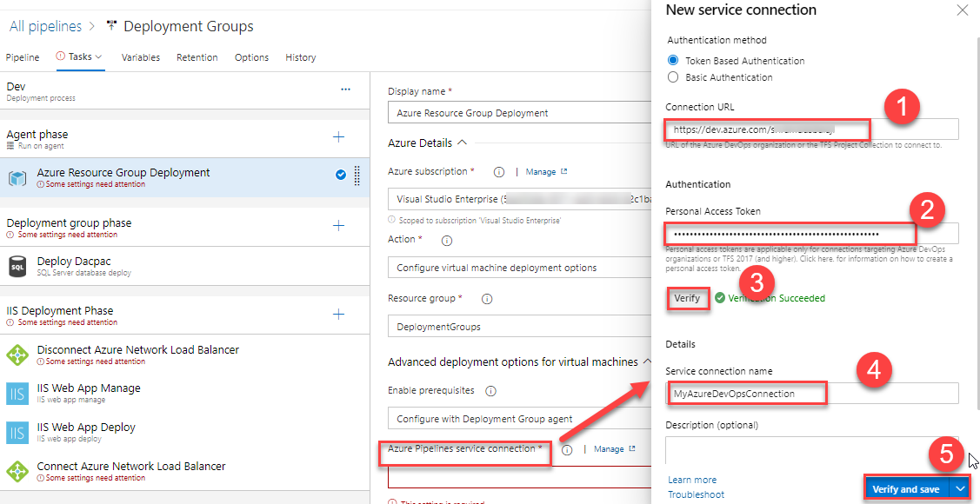Open the Troubleshoot link
This screenshot has height=504, width=980.
pyautogui.click(x=697, y=494)
